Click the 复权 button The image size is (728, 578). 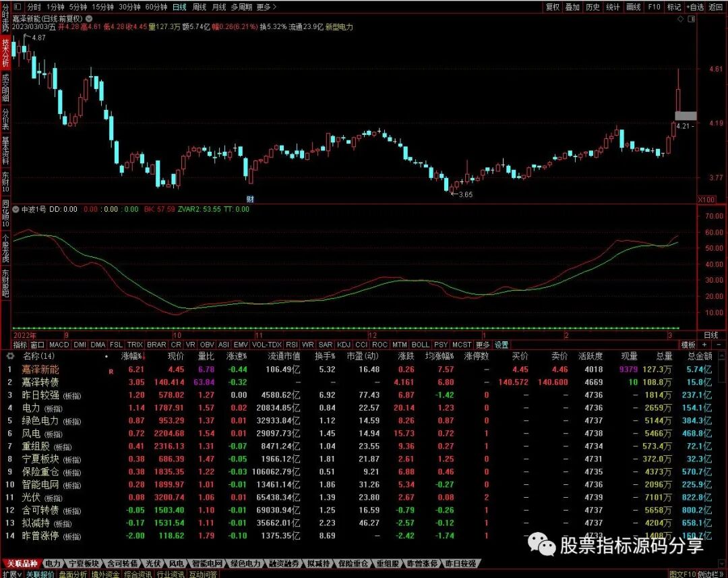[553, 7]
